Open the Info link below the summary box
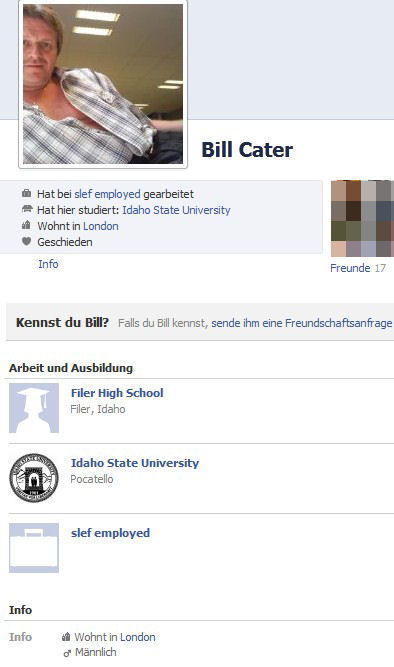394x667 pixels. tap(48, 264)
